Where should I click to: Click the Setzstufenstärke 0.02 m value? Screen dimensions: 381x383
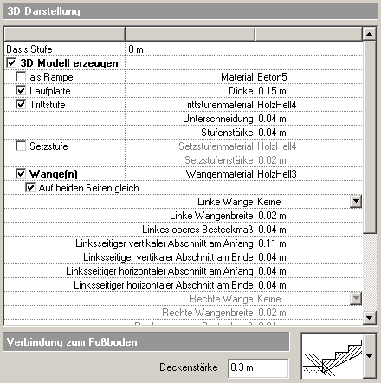[272, 160]
